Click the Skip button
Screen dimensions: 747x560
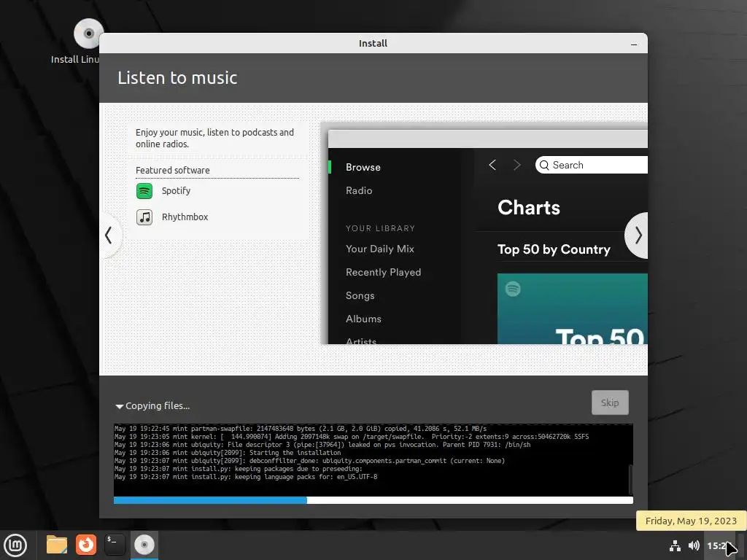point(610,402)
